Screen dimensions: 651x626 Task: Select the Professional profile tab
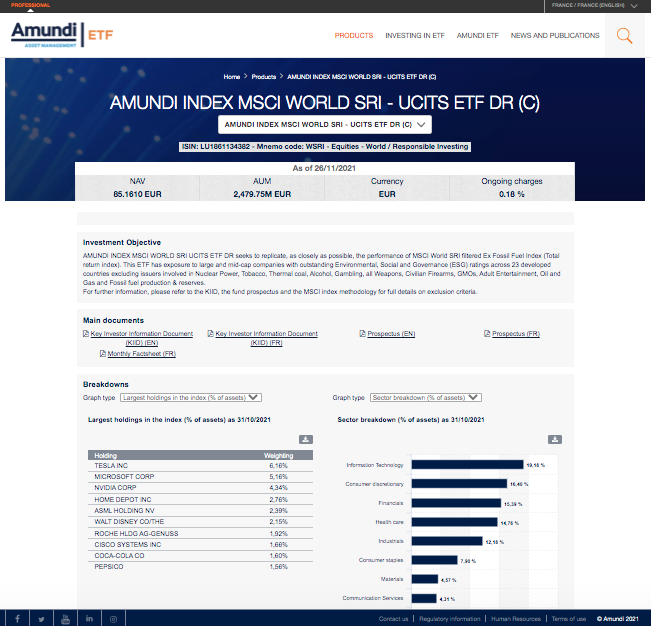tap(30, 5)
